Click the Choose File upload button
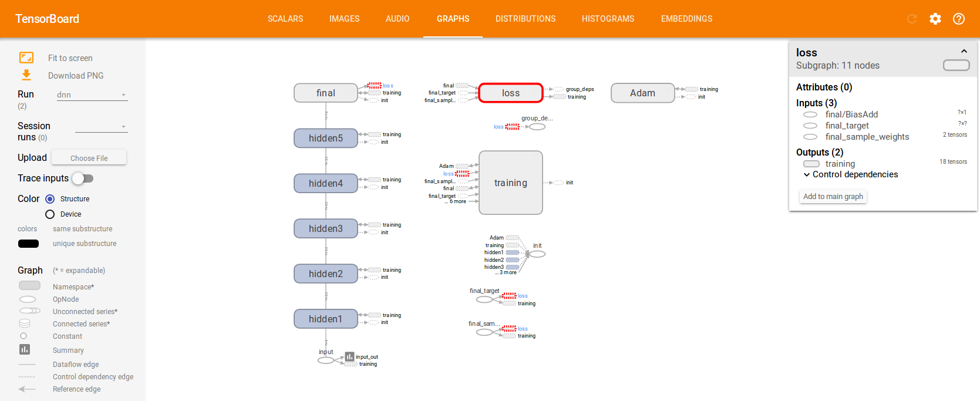980x401 pixels. [89, 158]
